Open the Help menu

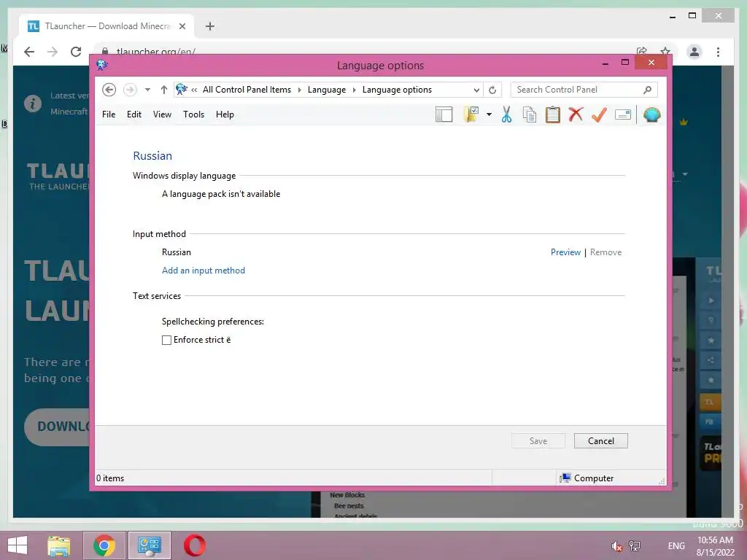(225, 114)
